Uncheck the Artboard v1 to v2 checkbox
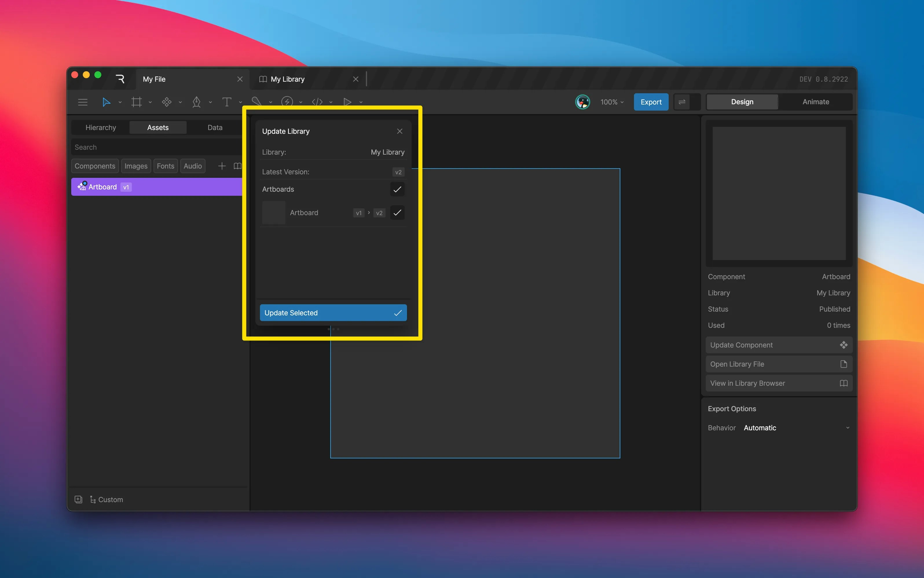This screenshot has width=924, height=578. point(397,213)
